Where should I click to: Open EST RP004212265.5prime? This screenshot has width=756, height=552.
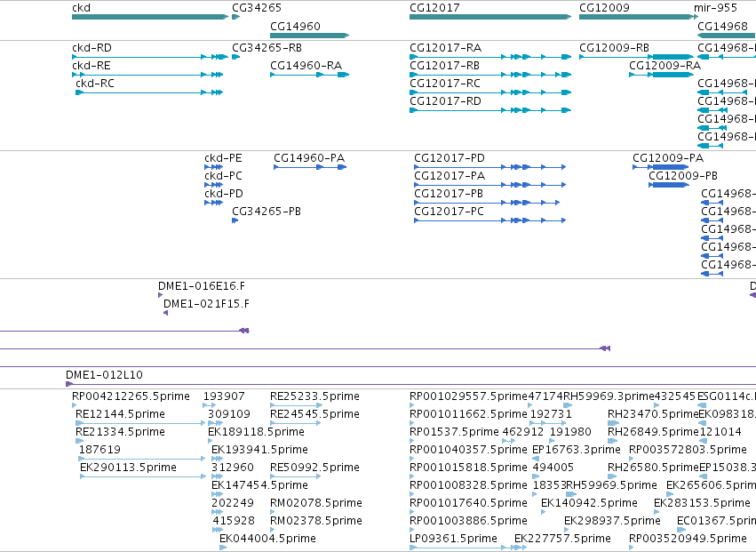point(131,396)
